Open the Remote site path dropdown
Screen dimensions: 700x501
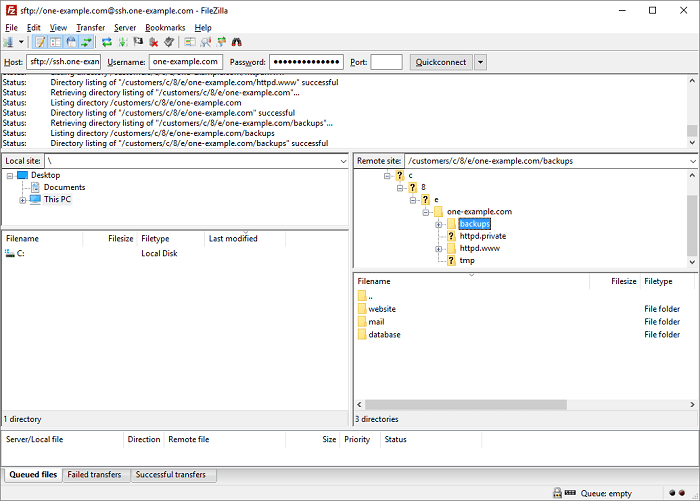692,161
